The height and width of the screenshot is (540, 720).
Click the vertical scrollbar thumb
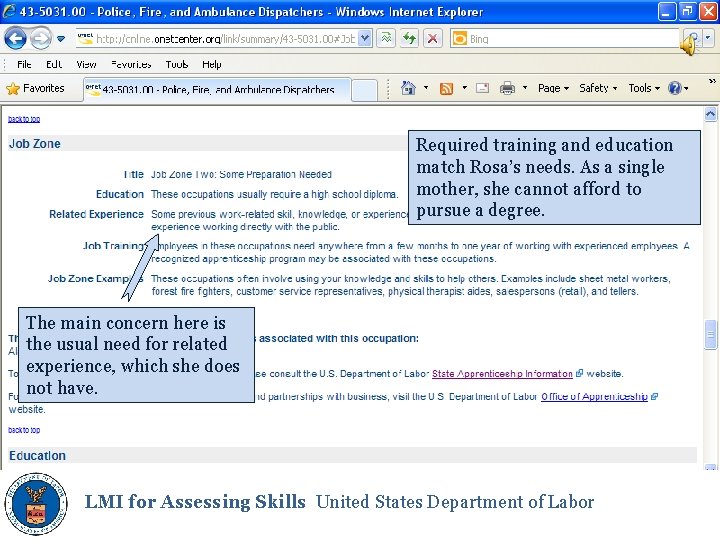pos(710,335)
